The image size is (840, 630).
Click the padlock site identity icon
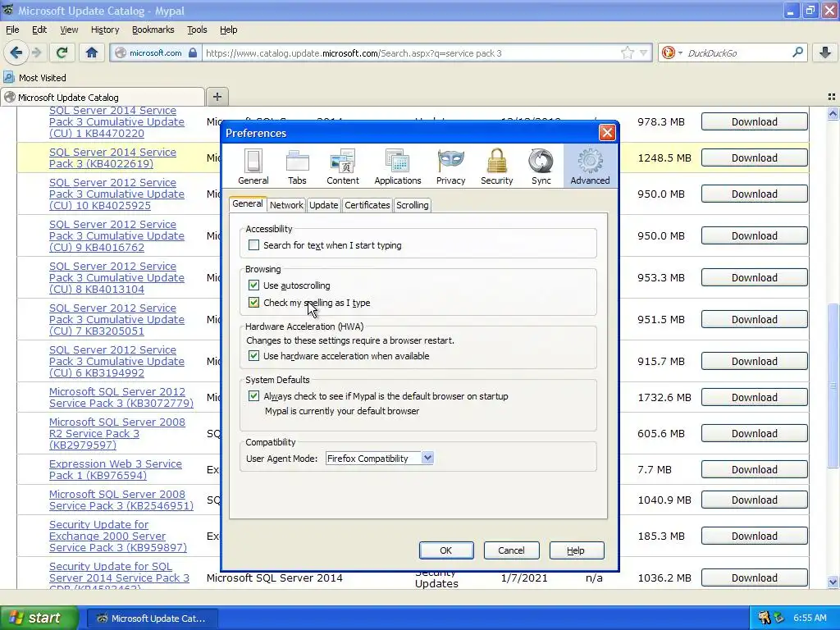(x=192, y=52)
